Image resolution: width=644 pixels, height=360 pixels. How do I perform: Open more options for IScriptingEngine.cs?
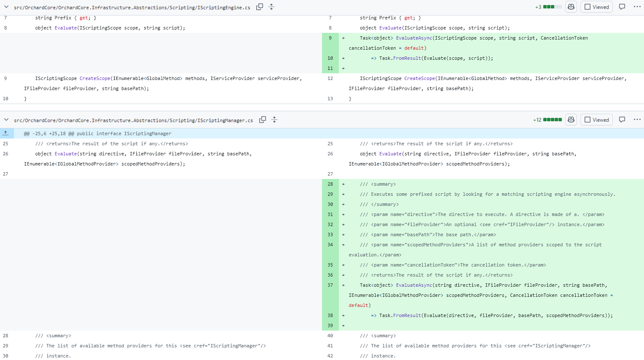point(637,7)
